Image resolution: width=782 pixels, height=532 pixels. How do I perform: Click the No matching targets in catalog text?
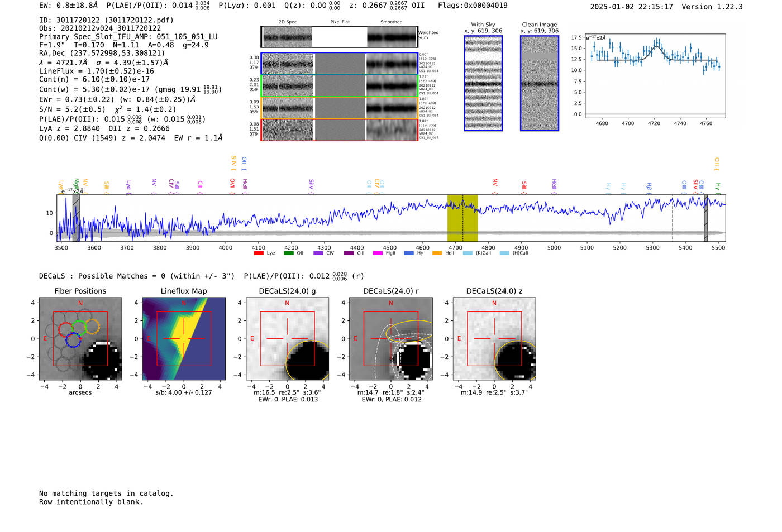106,493
